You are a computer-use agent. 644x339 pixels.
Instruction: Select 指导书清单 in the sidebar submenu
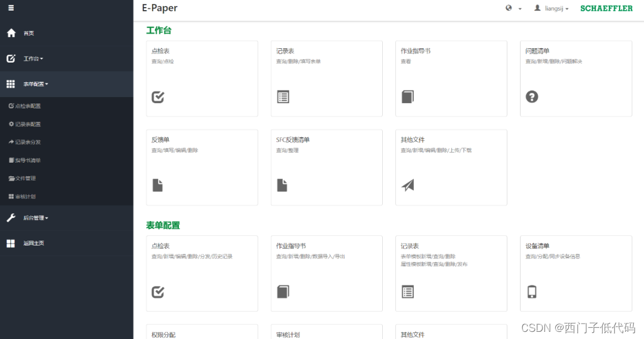[x=24, y=160]
